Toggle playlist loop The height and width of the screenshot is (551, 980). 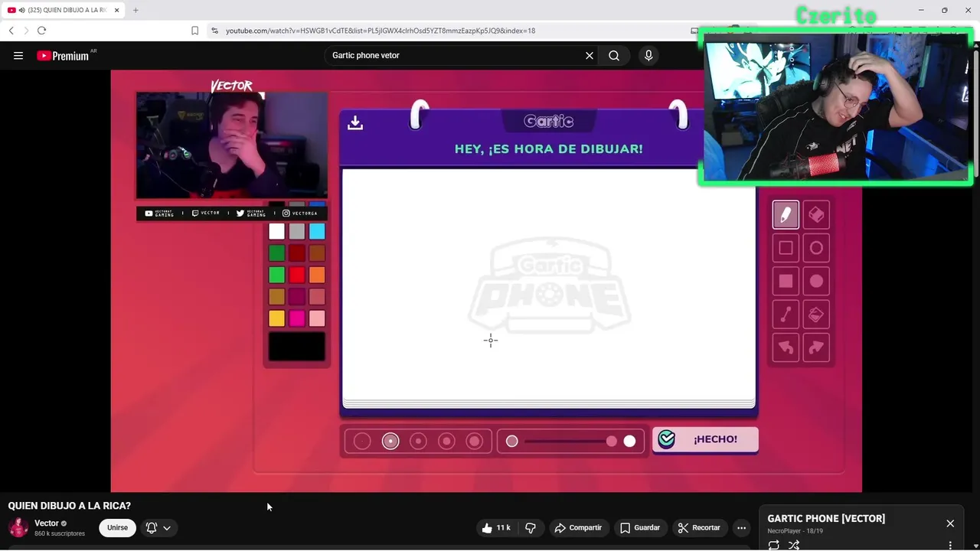coord(774,545)
